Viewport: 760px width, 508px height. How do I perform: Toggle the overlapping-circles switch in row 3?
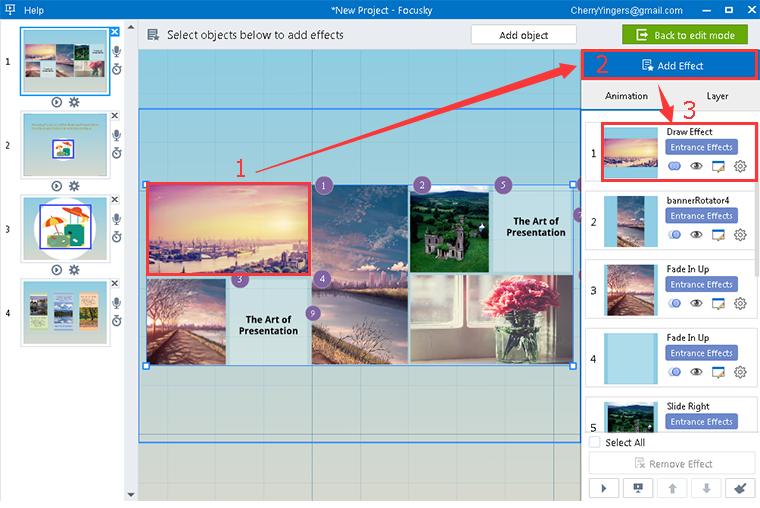coord(674,303)
